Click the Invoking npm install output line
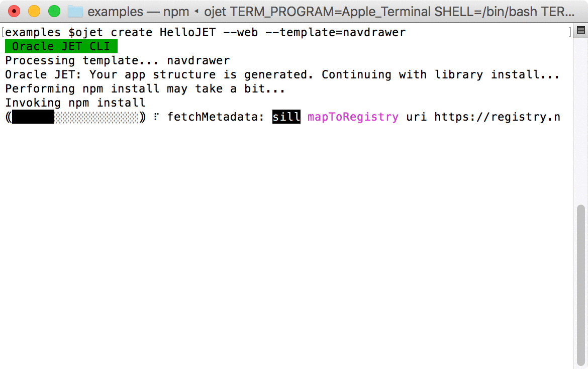The image size is (588, 369). pyautogui.click(x=75, y=103)
